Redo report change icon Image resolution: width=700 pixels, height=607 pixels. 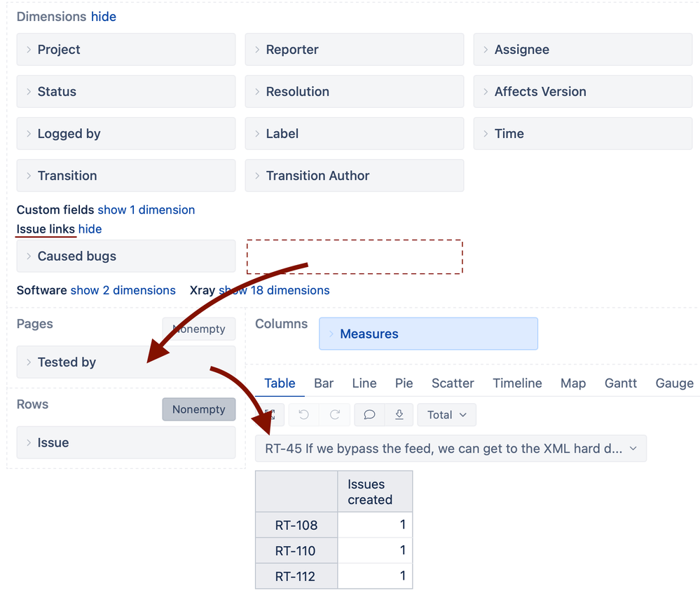335,415
